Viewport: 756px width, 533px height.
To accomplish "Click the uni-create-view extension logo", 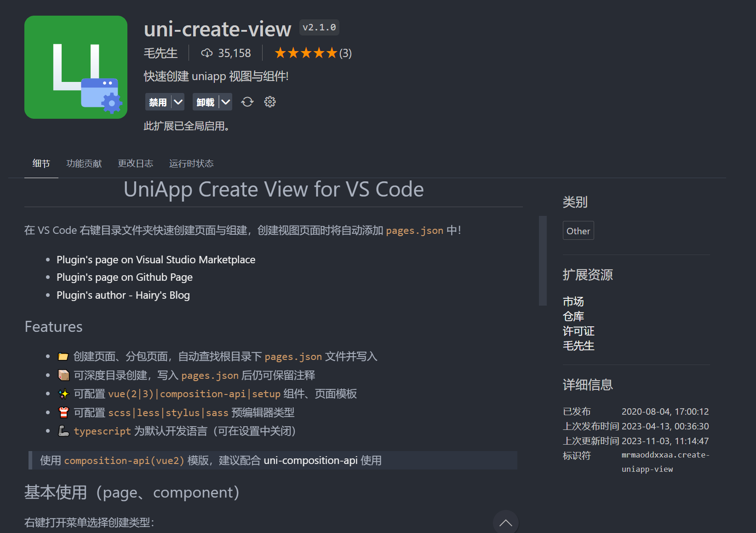I will tap(76, 67).
